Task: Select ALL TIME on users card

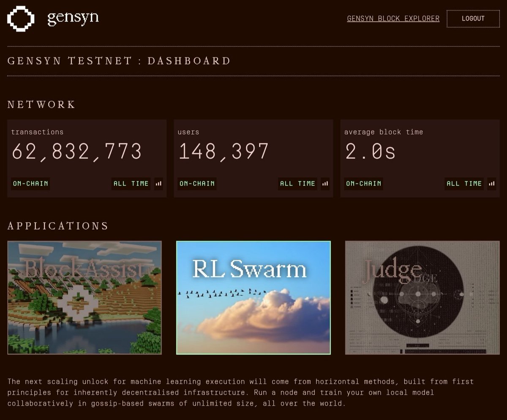Action: [x=297, y=183]
